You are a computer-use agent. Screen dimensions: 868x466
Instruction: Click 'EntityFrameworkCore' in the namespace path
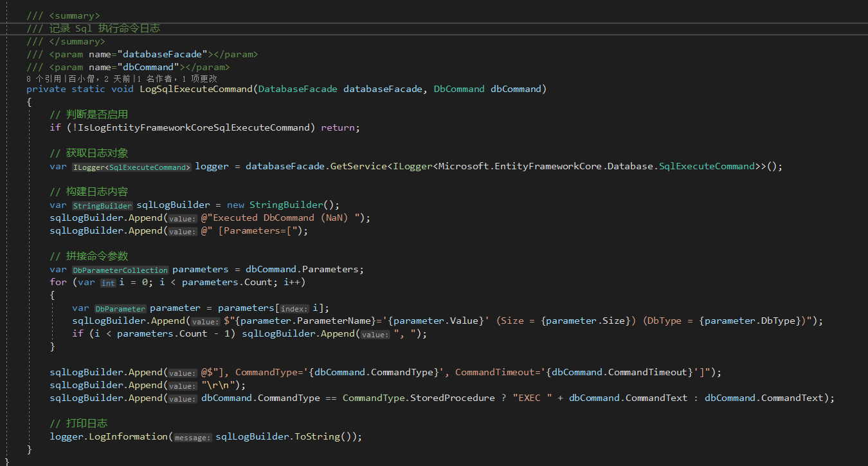click(x=548, y=166)
